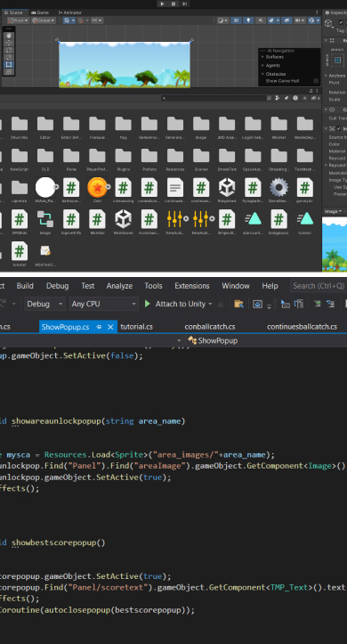The image size is (347, 644).
Task: Toggle scene audio button
Action: pyautogui.click(x=260, y=20)
